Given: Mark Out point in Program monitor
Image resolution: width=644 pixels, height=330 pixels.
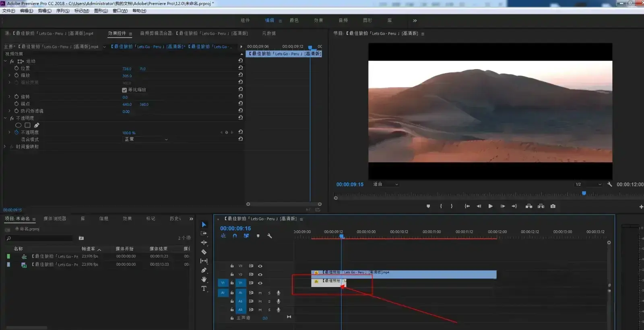Looking at the screenshot, I should pyautogui.click(x=452, y=206).
